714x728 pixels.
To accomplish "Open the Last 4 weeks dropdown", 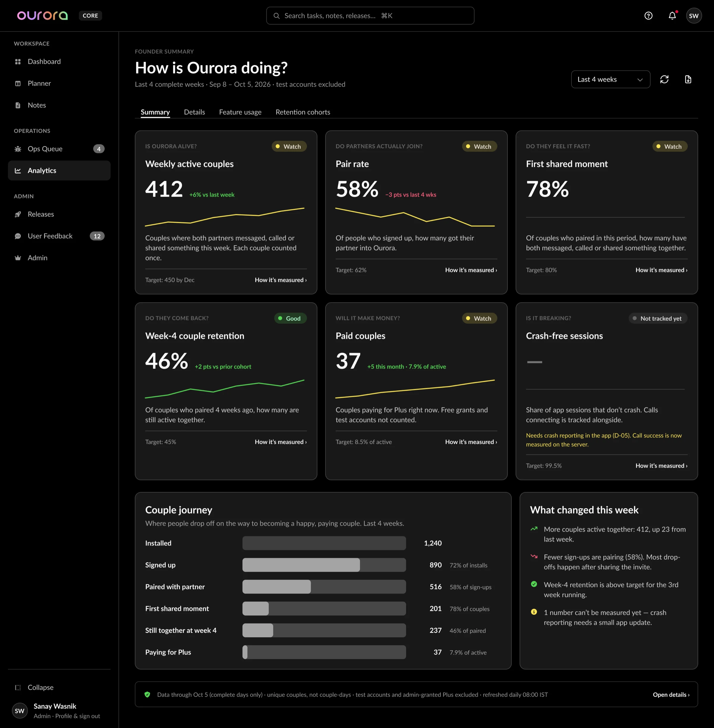I will [610, 79].
